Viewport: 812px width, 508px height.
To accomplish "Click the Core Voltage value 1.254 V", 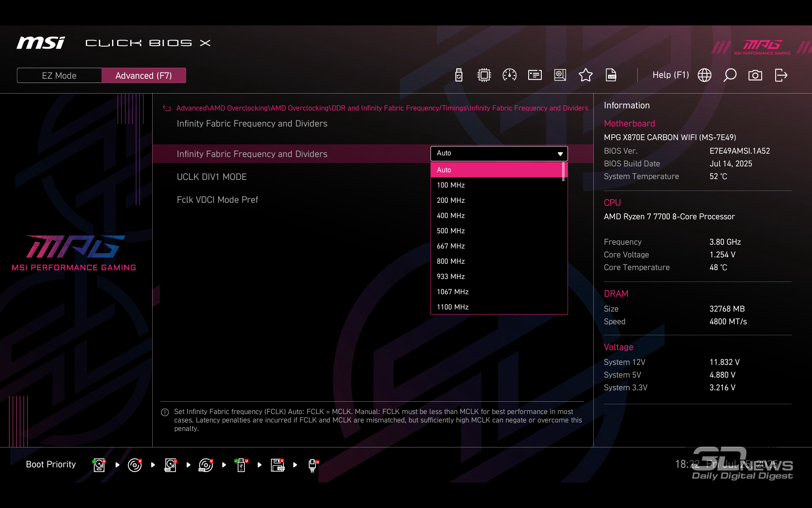I will (722, 255).
